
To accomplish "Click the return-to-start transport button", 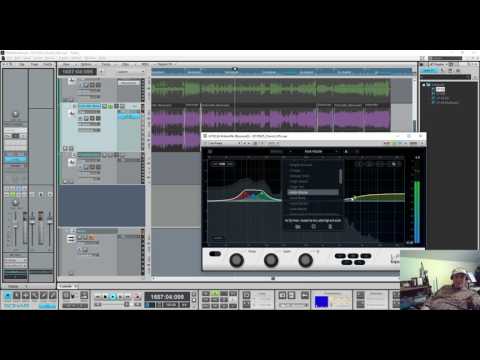I will pos(98,296).
